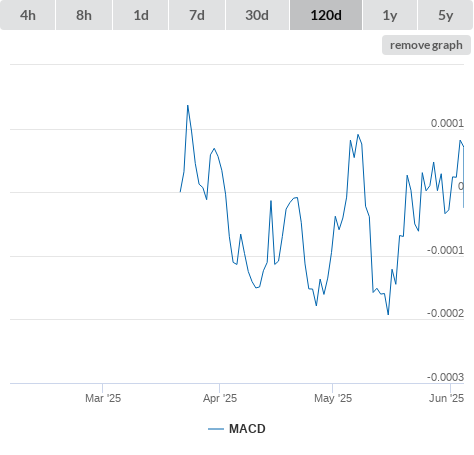Click the remove graph button
474x455 pixels.
426,45
